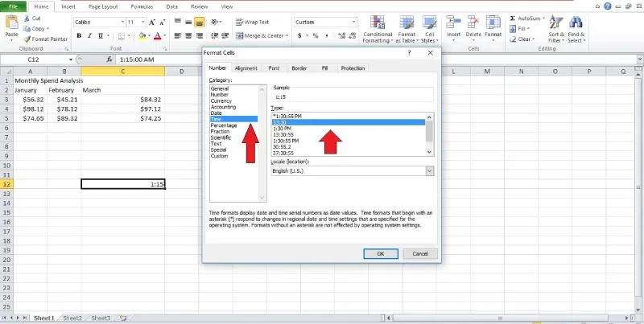Open the Font Color dropdown arrow
This screenshot has height=324, width=644.
(164, 36)
